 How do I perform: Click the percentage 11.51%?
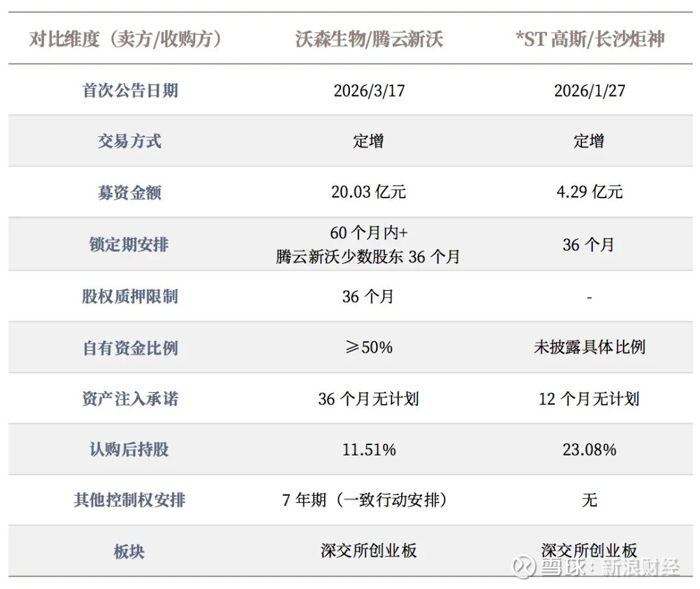coord(369,449)
